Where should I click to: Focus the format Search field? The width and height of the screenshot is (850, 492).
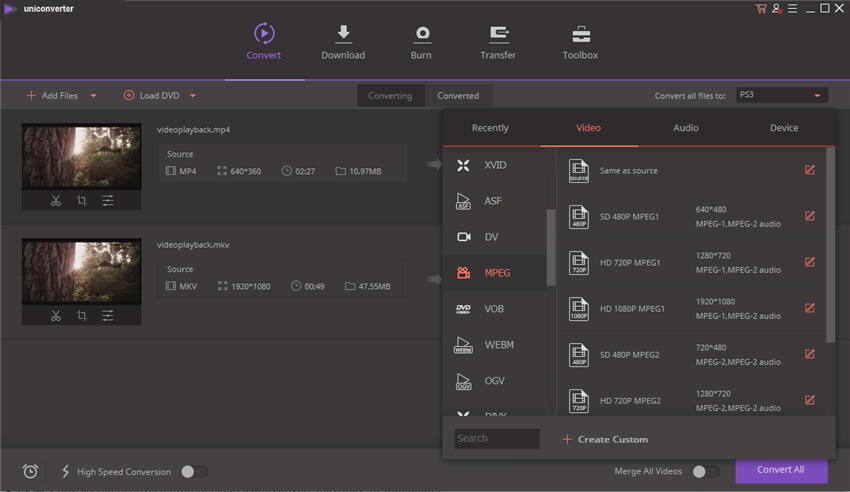click(x=497, y=439)
